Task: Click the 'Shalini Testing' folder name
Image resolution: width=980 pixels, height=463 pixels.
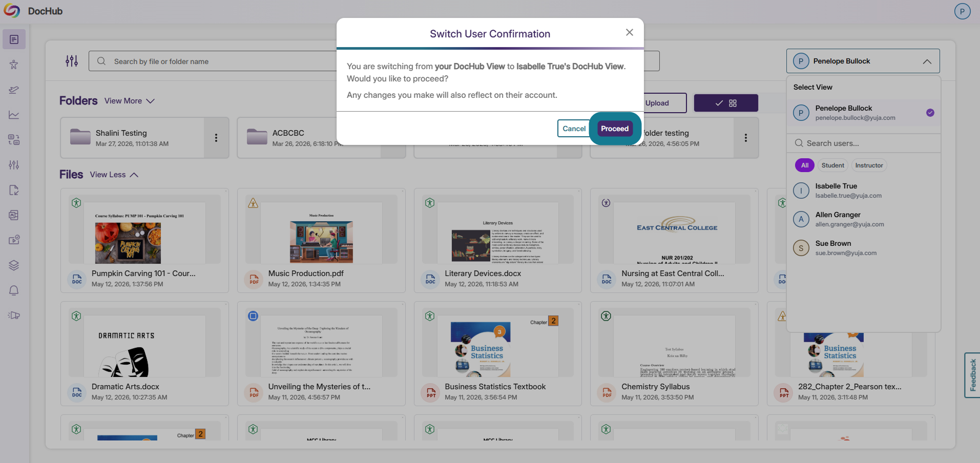Action: click(121, 133)
